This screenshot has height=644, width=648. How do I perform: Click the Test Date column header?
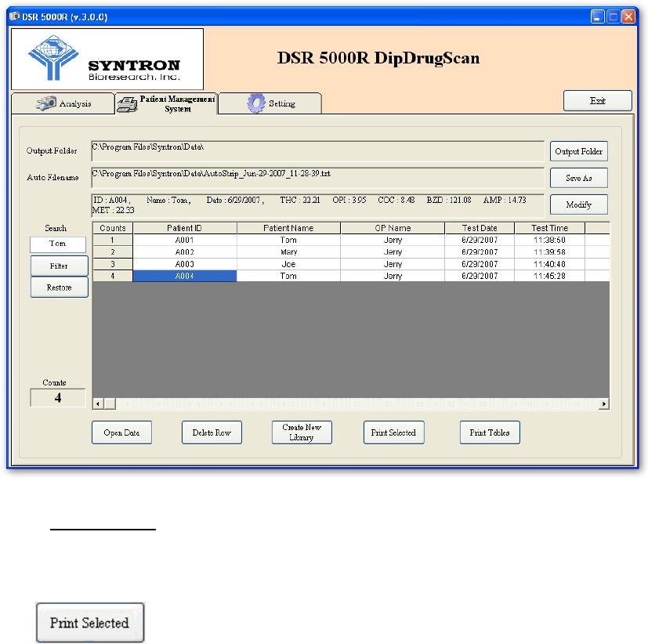480,228
